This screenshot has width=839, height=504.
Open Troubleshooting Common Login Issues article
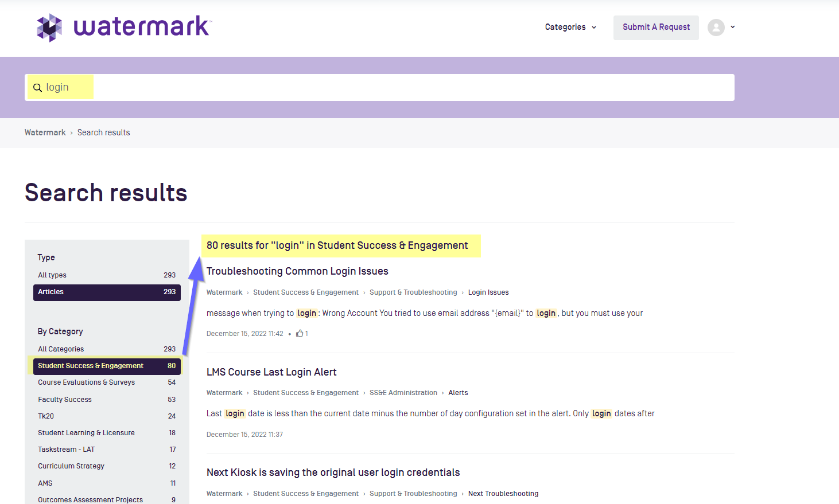click(x=297, y=271)
